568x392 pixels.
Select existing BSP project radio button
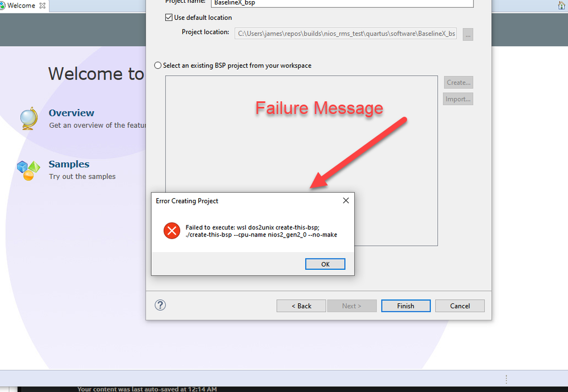pos(157,65)
